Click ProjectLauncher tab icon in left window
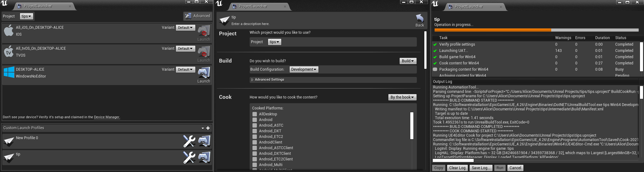644x172 pixels. tap(20, 6)
